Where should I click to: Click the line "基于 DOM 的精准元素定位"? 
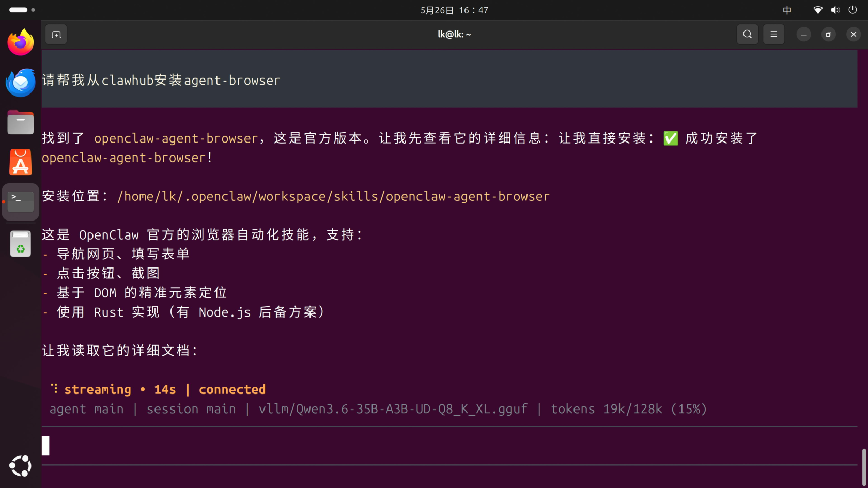point(142,293)
